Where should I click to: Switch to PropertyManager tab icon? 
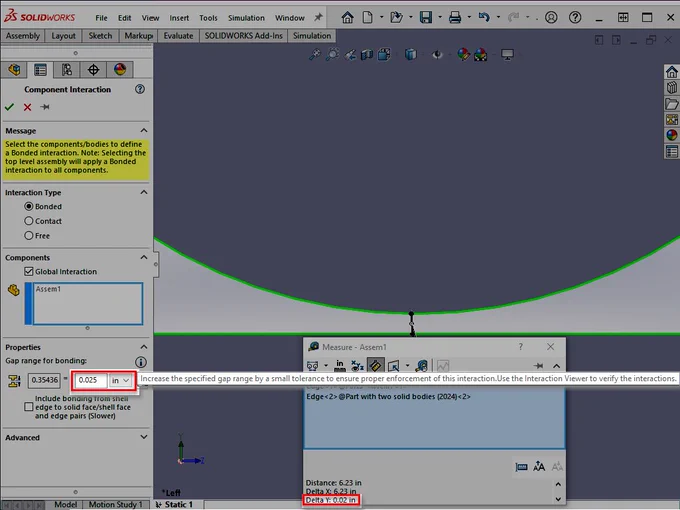[40, 69]
